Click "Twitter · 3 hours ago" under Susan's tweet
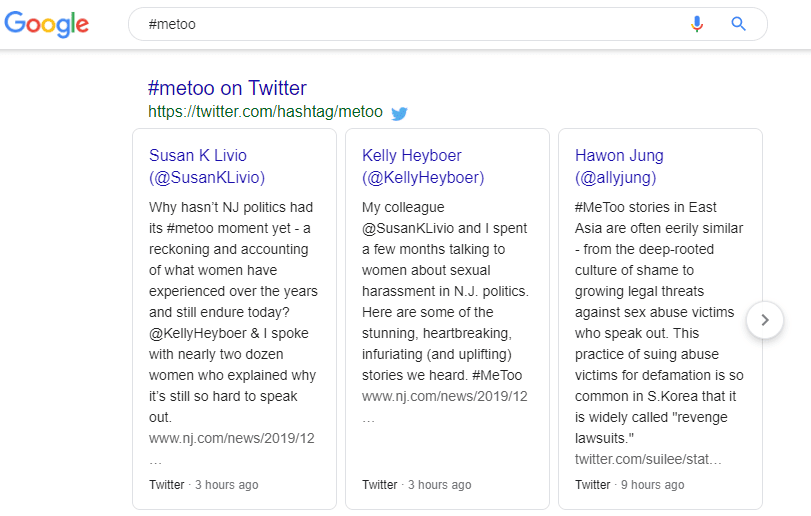 (x=203, y=485)
